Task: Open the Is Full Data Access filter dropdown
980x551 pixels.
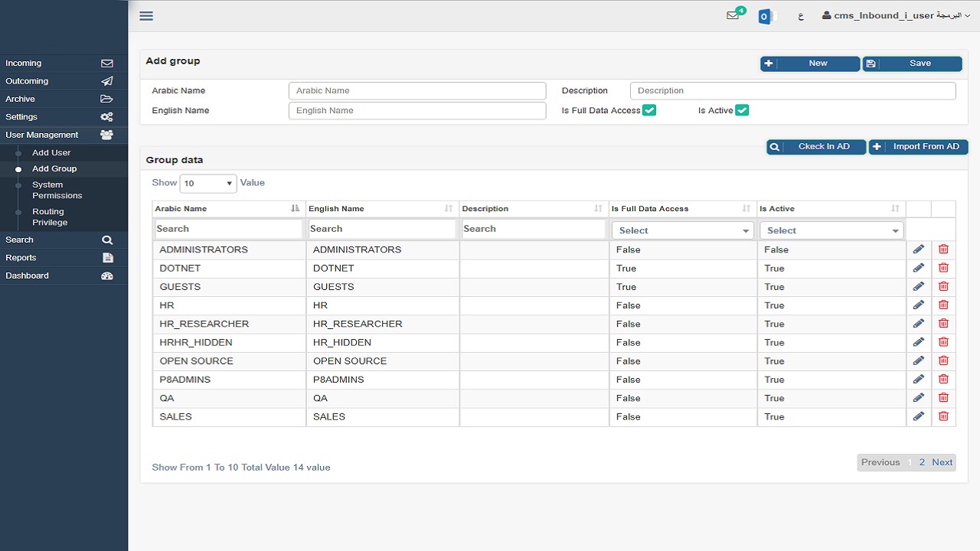Action: point(682,230)
